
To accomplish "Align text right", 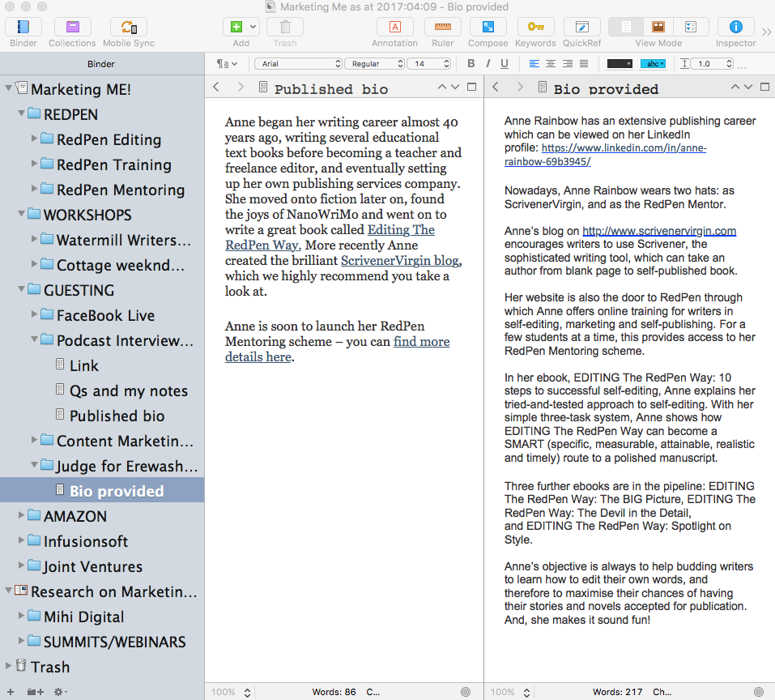I will point(568,63).
